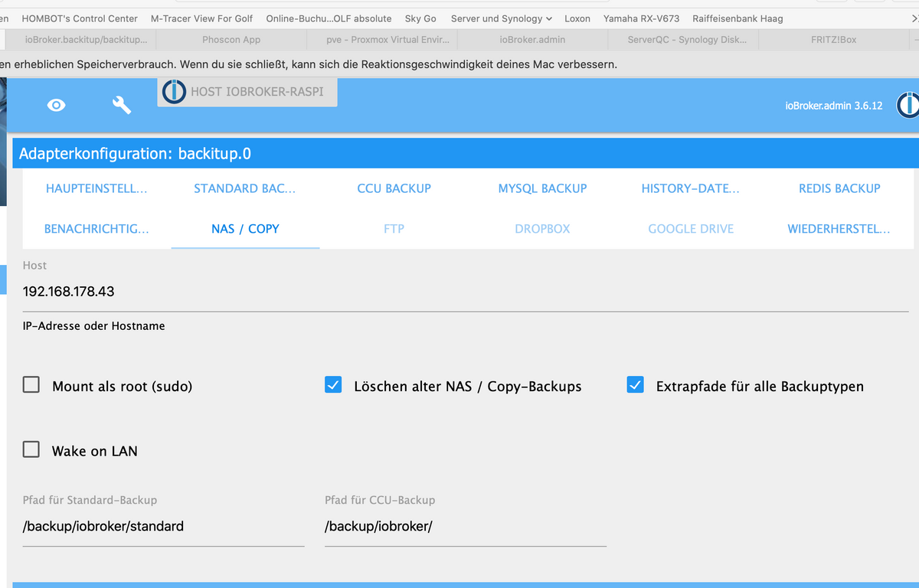Open the FTP tab
Image resolution: width=919 pixels, height=588 pixels.
394,229
